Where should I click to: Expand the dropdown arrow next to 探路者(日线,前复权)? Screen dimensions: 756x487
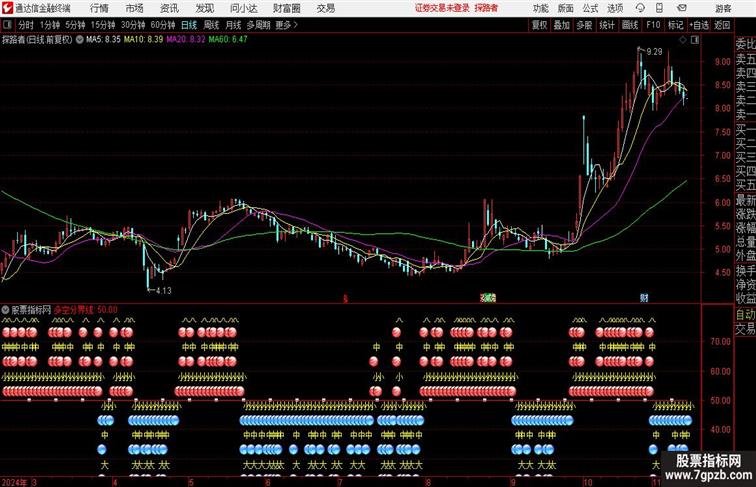pos(80,40)
